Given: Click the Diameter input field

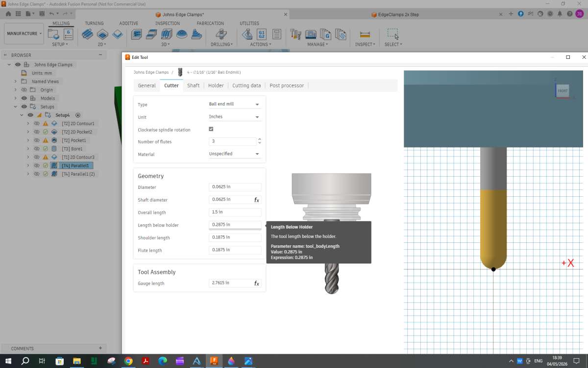Looking at the screenshot, I should tap(235, 187).
